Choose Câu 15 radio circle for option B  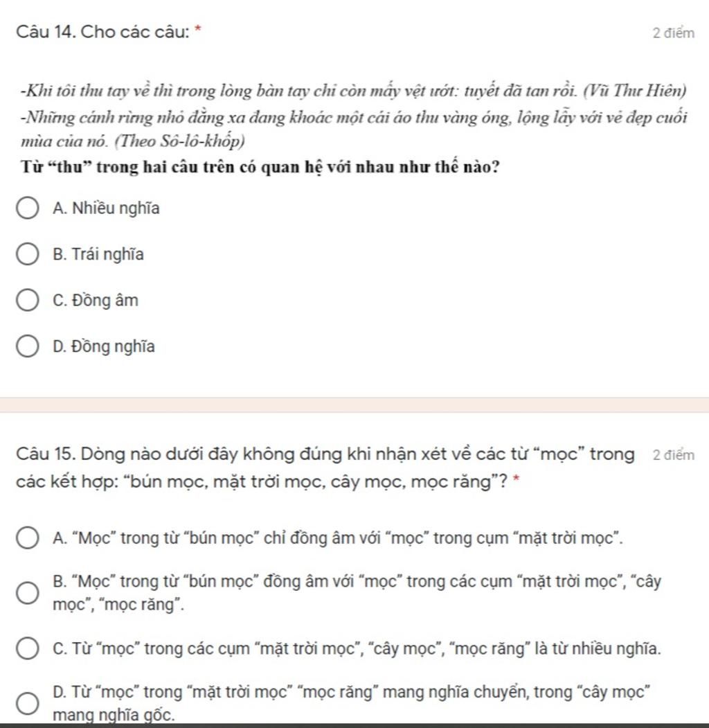click(28, 593)
